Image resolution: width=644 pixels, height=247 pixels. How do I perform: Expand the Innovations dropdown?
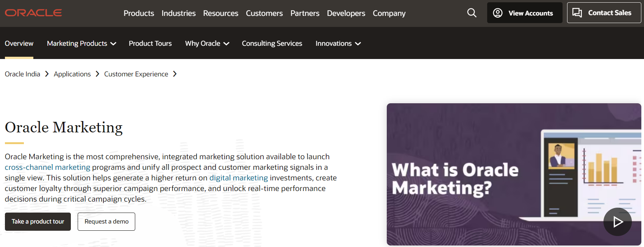(358, 44)
